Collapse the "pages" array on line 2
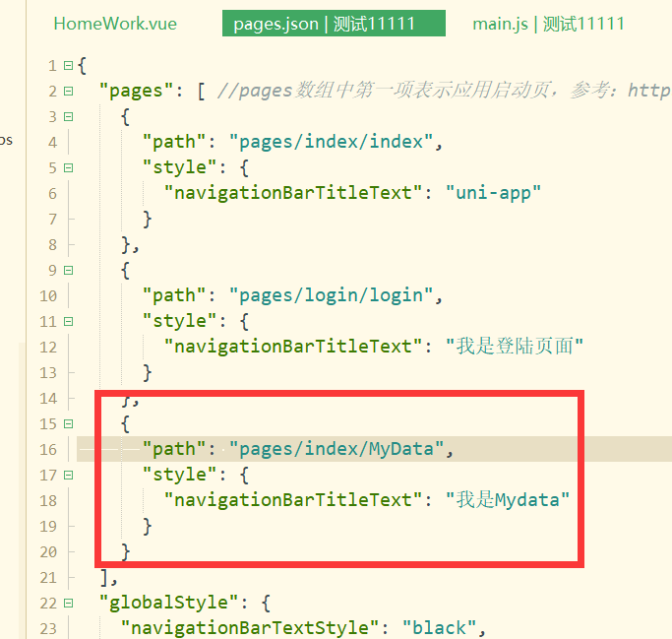This screenshot has width=672, height=639. [68, 91]
